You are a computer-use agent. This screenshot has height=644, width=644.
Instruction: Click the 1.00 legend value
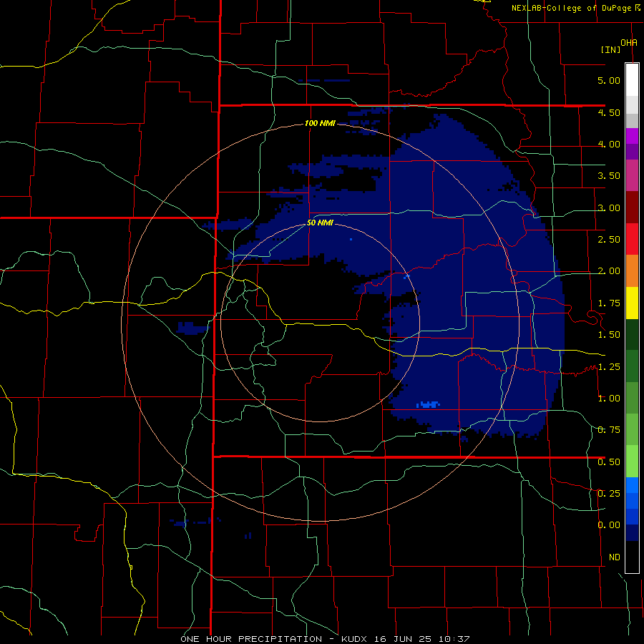pos(609,399)
